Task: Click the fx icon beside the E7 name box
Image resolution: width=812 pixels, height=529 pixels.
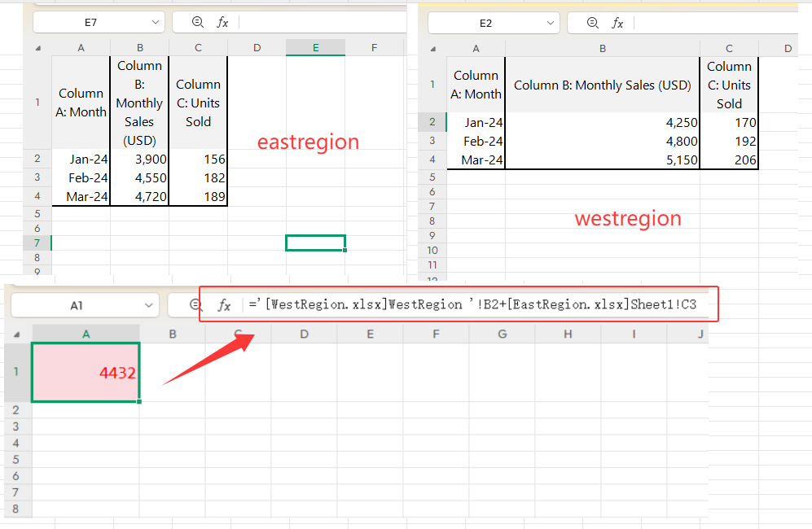Action: point(222,23)
